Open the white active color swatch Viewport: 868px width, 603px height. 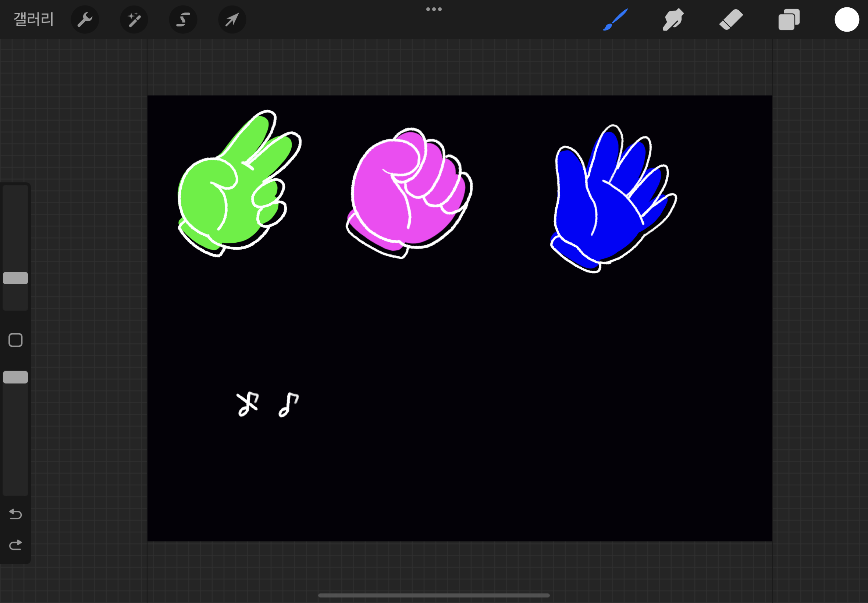click(846, 19)
